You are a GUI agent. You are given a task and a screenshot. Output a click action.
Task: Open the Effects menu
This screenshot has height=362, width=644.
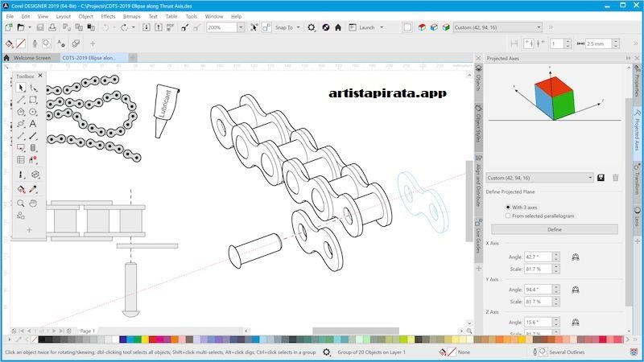pos(108,16)
